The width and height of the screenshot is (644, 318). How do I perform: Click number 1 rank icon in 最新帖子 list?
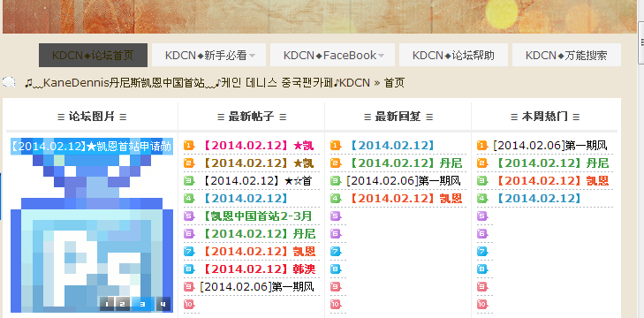(x=189, y=146)
